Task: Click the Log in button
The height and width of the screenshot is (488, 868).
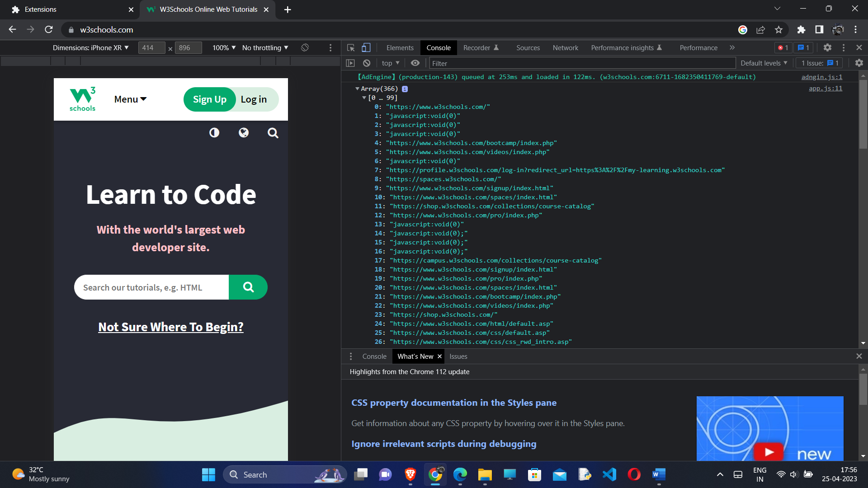Action: (x=254, y=99)
